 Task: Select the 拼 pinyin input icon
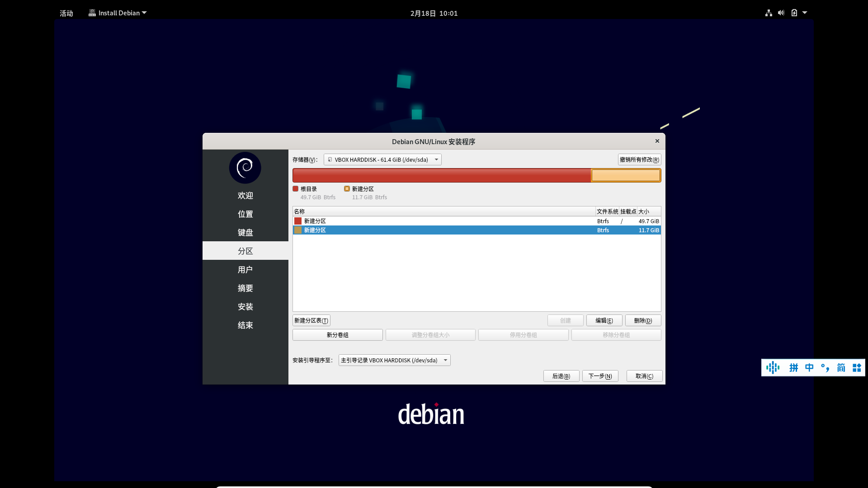794,367
